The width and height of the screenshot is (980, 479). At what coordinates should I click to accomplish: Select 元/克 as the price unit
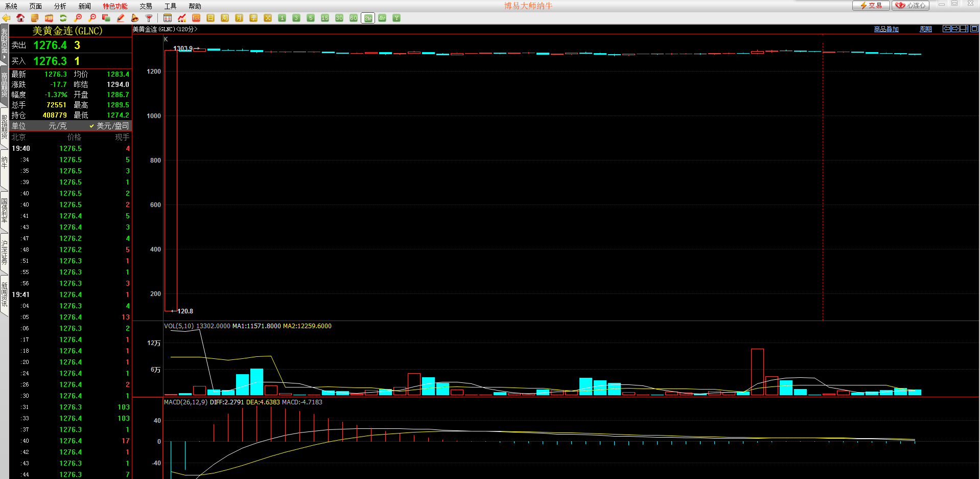[x=57, y=126]
